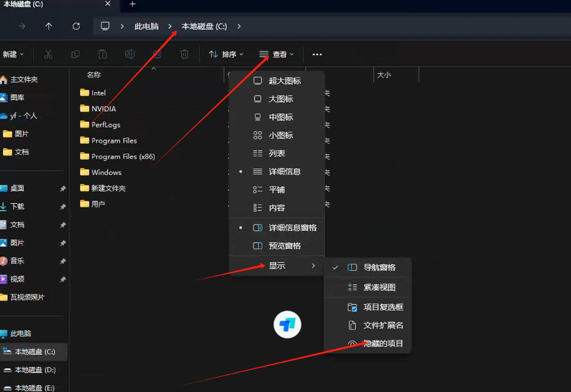Choose 预览窗格 preview pane menu item

[x=284, y=246]
